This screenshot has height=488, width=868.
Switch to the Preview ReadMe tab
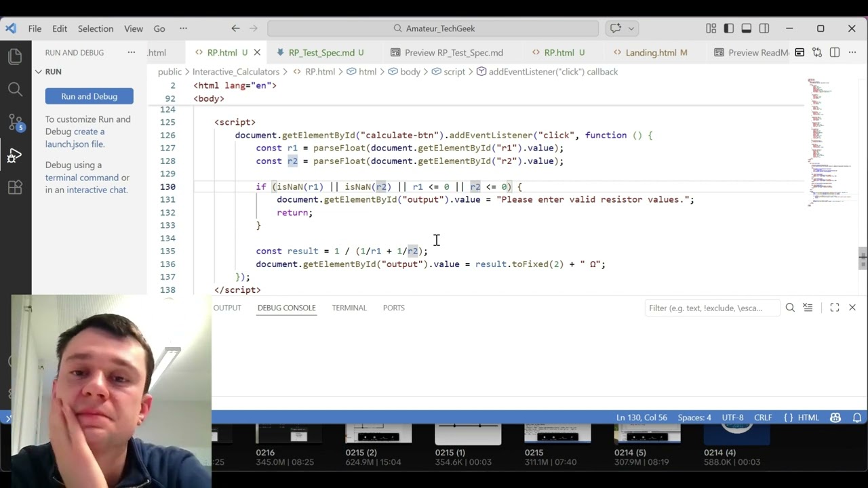pyautogui.click(x=751, y=52)
